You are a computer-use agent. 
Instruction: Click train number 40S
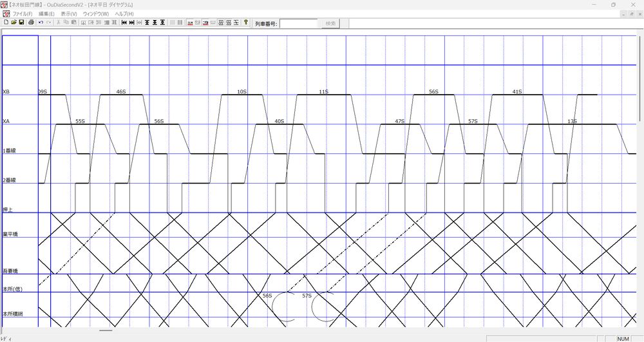(x=279, y=122)
